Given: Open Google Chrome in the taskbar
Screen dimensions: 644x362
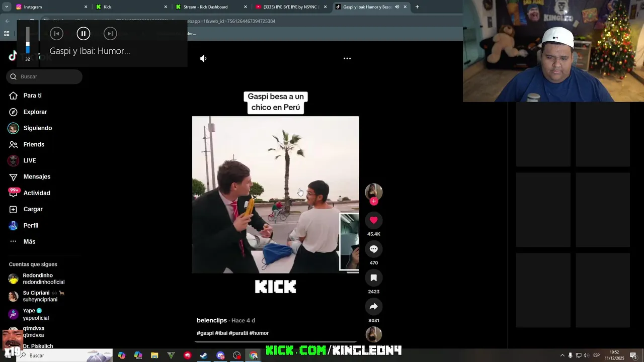Looking at the screenshot, I should [x=254, y=355].
